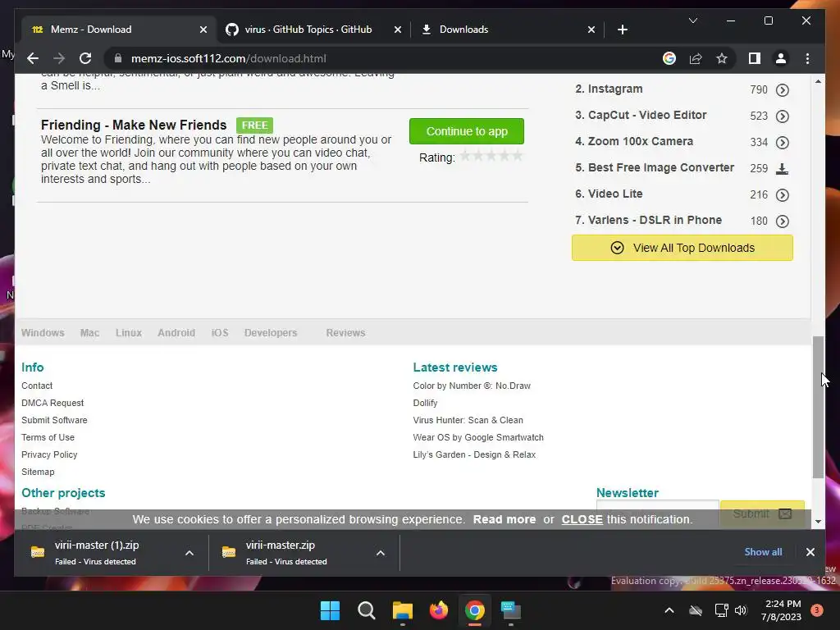Open Linux category in footer menu
This screenshot has height=630, width=840.
pos(129,333)
